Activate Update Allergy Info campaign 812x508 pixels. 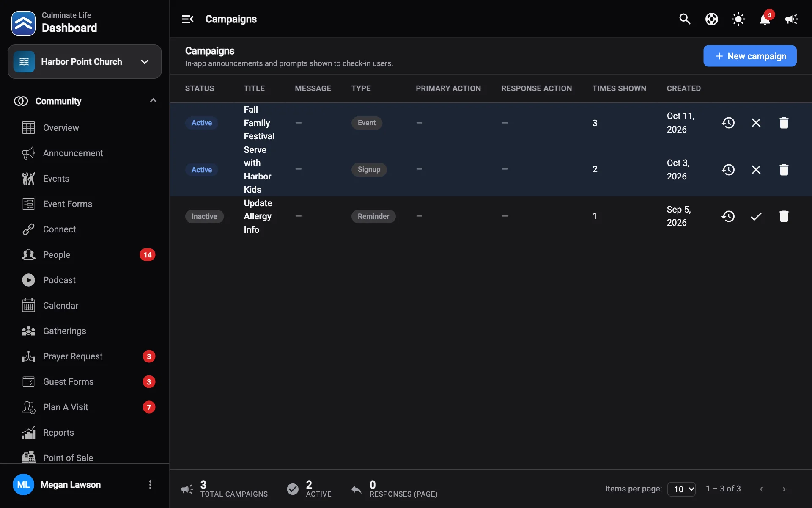pyautogui.click(x=756, y=216)
